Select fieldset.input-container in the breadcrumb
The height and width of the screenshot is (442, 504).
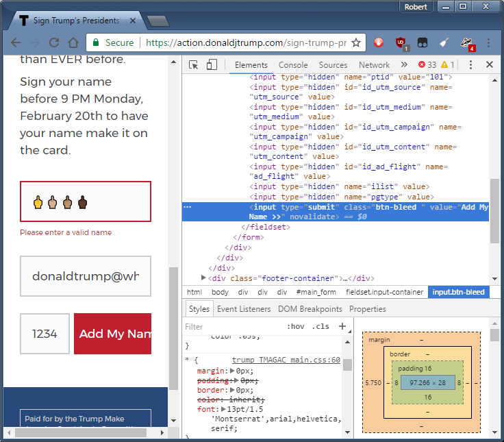click(384, 292)
